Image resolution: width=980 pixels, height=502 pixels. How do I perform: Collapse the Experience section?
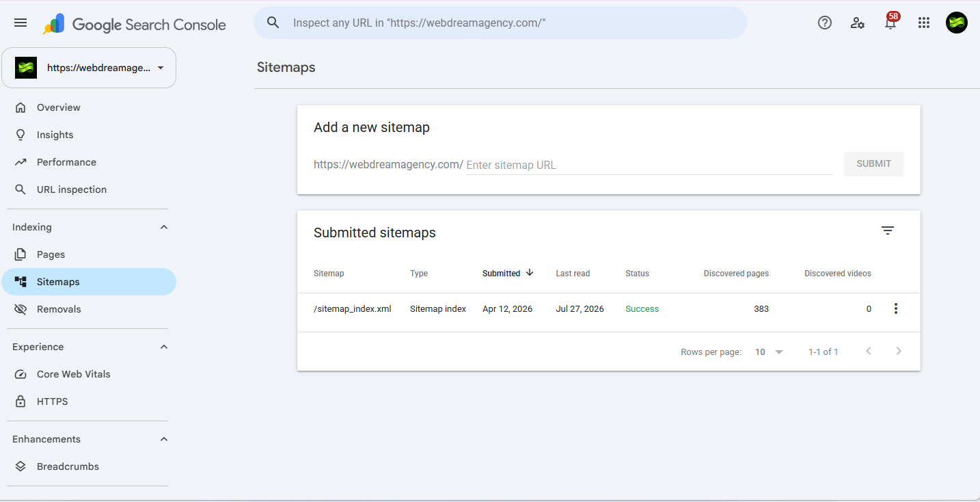click(164, 347)
